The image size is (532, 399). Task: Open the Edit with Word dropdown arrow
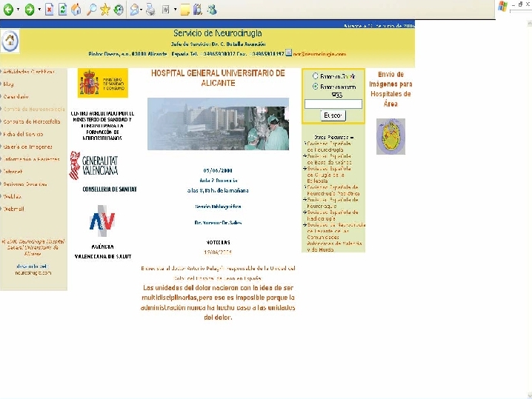click(175, 10)
